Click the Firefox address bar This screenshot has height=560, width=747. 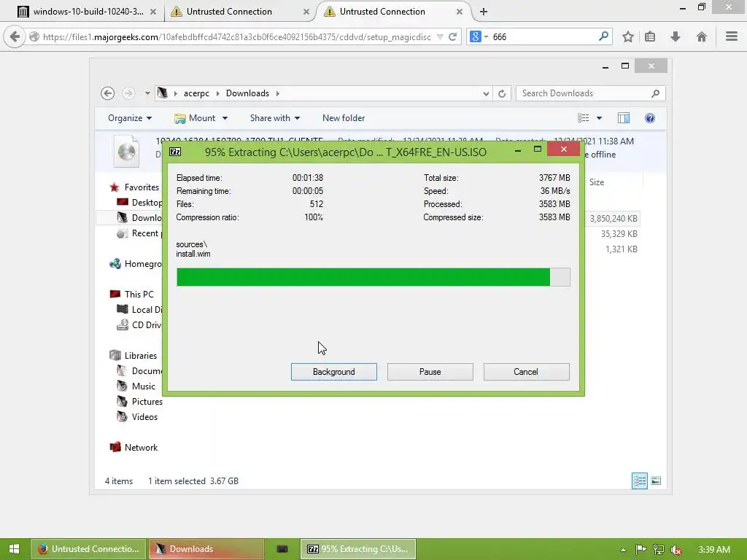coord(236,36)
